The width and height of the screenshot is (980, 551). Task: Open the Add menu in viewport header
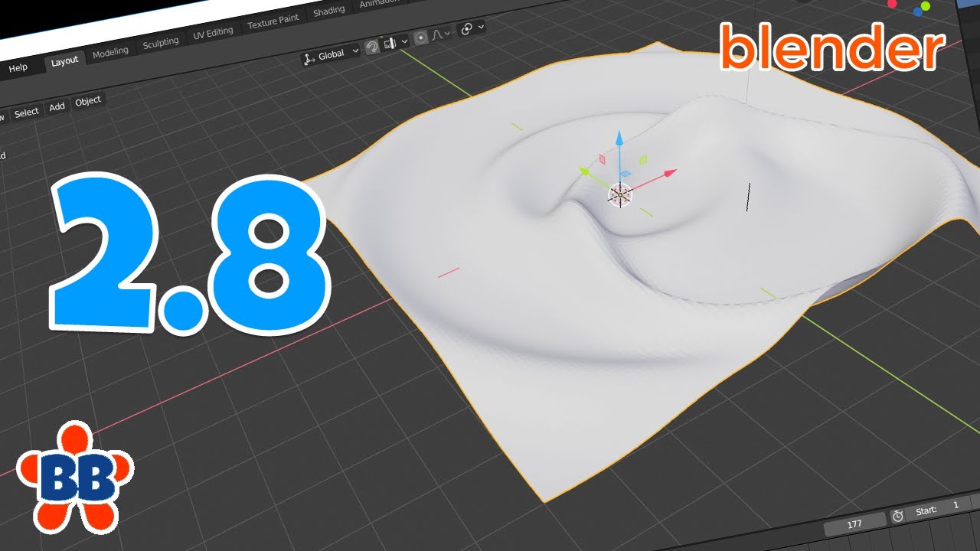pyautogui.click(x=57, y=107)
